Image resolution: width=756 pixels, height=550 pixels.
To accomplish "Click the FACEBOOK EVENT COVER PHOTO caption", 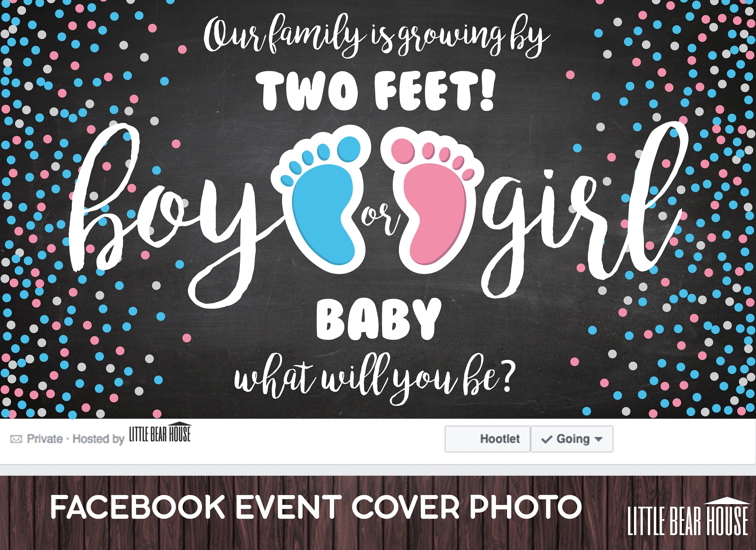I will click(316, 507).
